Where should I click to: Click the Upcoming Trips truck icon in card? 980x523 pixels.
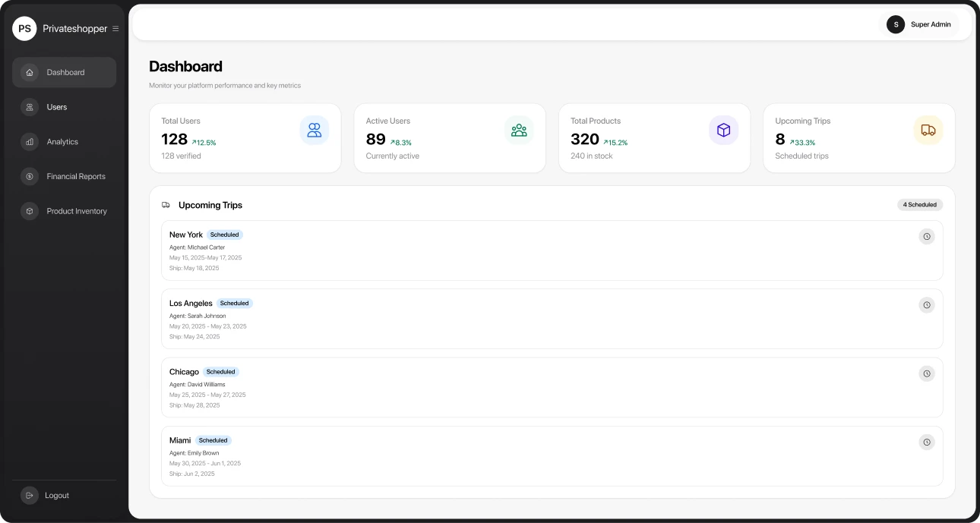pos(928,131)
